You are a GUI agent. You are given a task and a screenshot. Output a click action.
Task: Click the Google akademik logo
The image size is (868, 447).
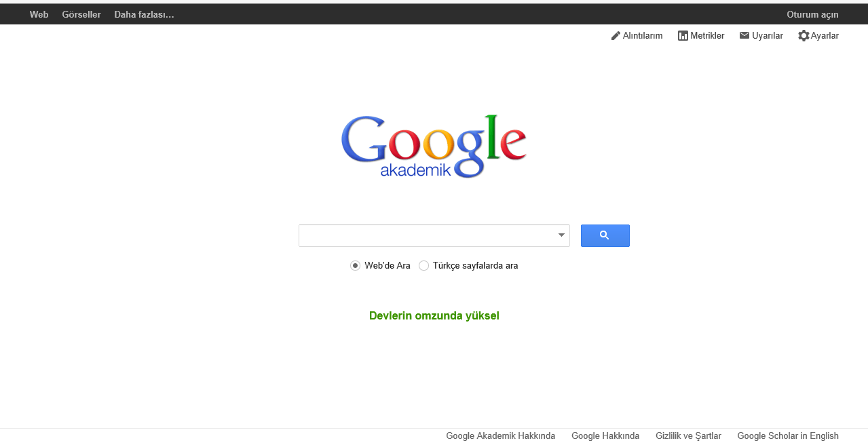(434, 147)
